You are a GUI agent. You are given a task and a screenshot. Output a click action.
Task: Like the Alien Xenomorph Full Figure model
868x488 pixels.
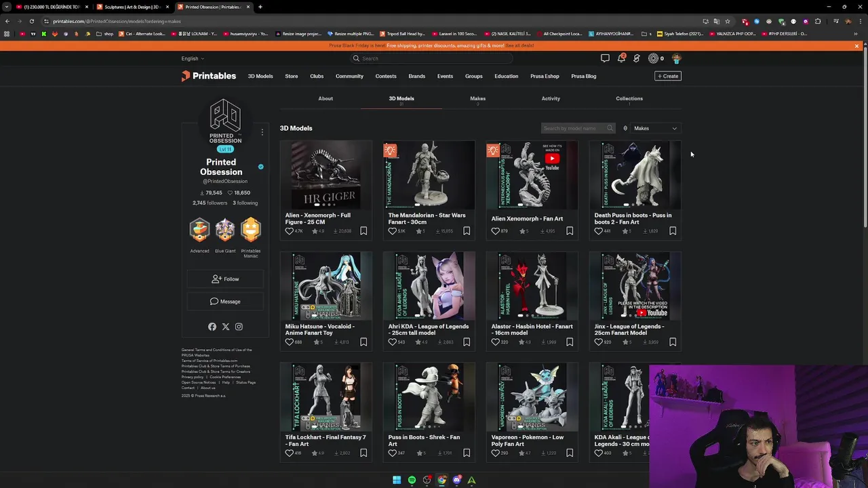[x=289, y=231]
